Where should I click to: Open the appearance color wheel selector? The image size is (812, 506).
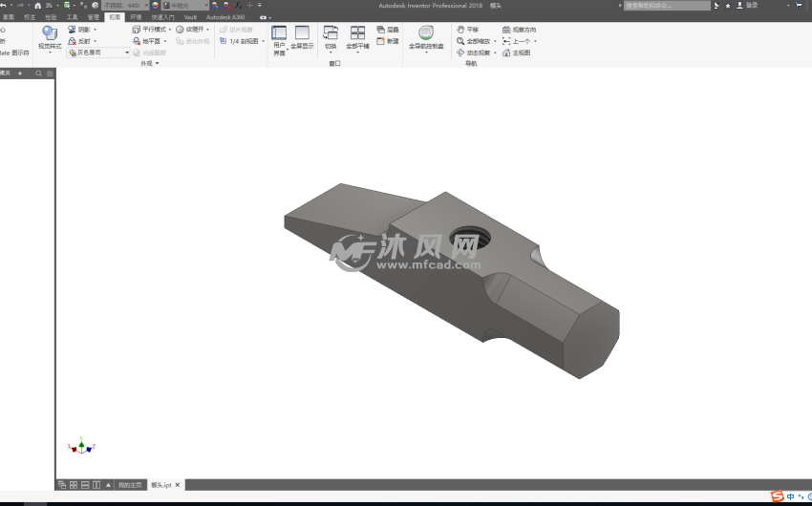click(156, 6)
